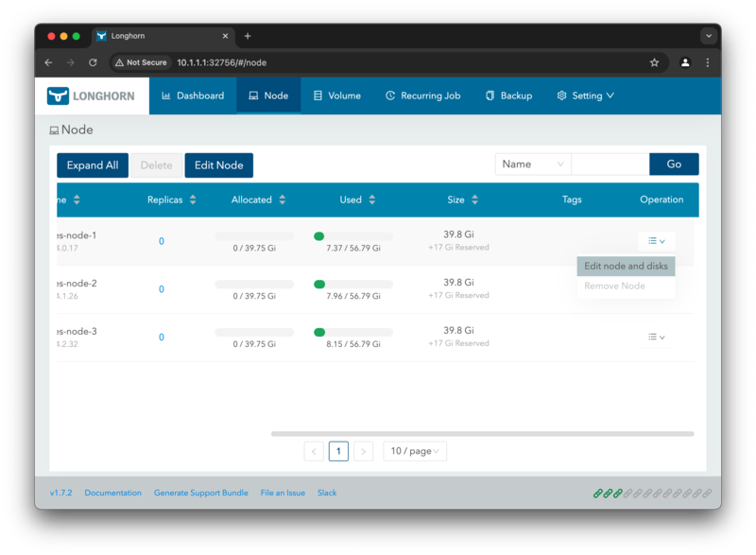Viewport: 756px width, 555px height.
Task: Open the Name filter dropdown
Action: tap(533, 165)
